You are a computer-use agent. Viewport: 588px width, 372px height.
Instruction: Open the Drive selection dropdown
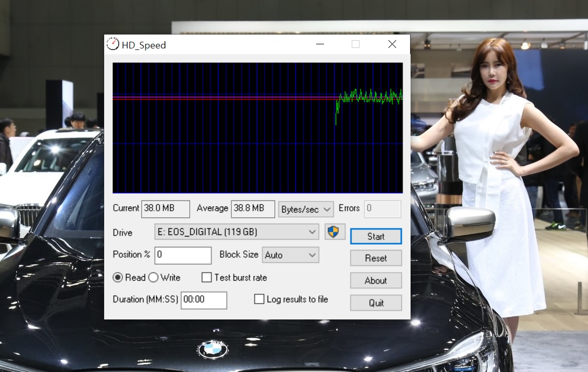click(237, 232)
